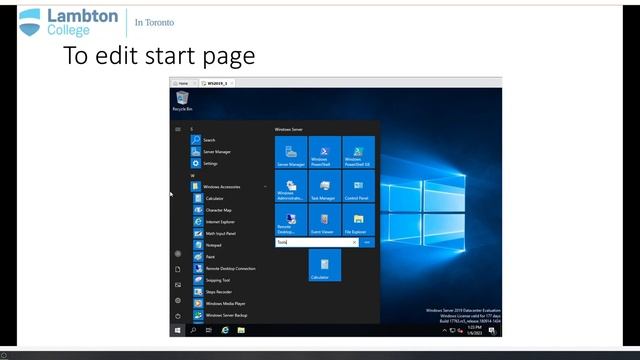Clear the group name text box
This screenshot has width=640, height=360.
coord(354,242)
